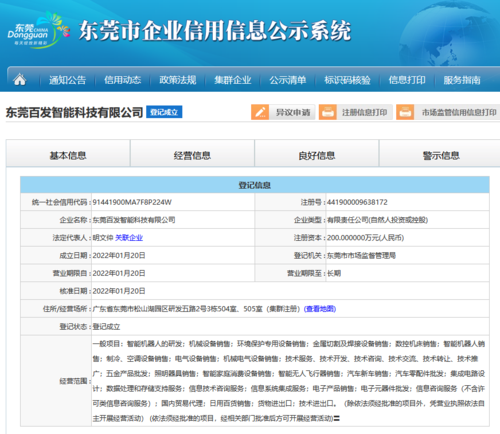Click printer icon beside 注册信息打印
This screenshot has width=500, height=434.
coord(328,112)
